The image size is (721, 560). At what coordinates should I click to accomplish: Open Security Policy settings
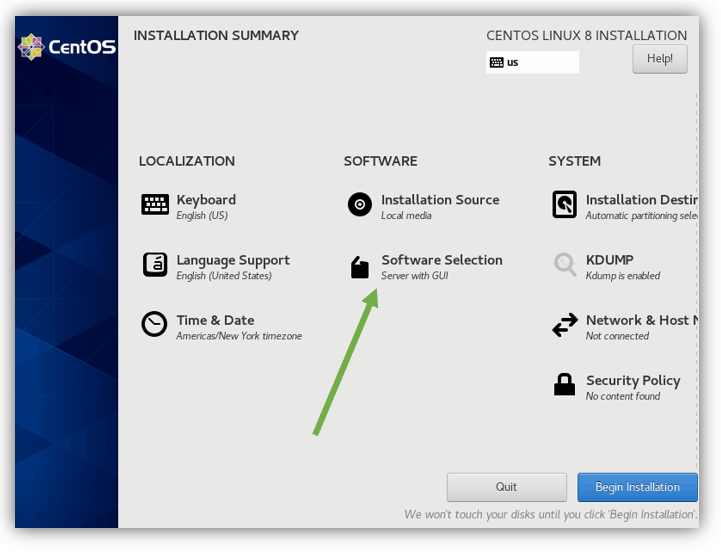(x=633, y=381)
